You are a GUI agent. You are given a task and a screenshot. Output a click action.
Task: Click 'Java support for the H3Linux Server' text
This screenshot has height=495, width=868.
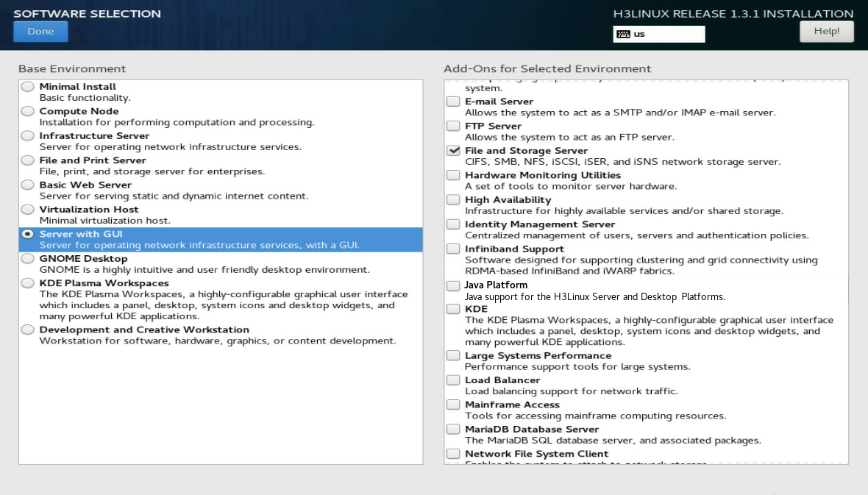point(595,296)
